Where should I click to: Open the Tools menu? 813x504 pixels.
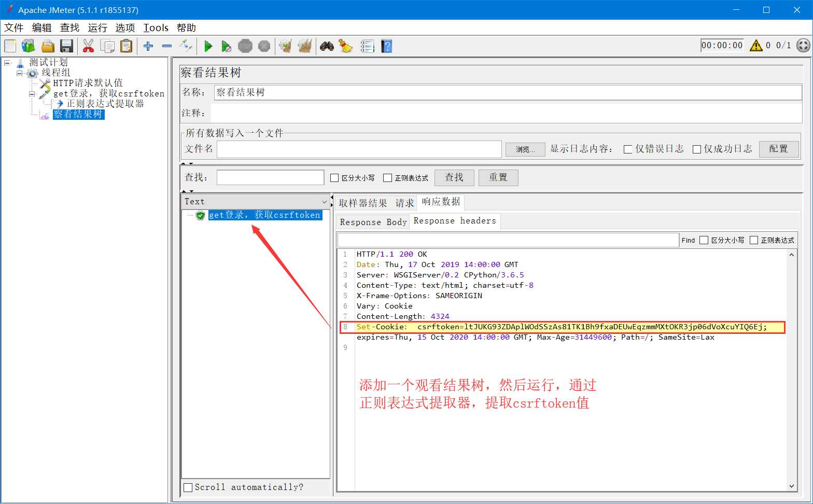coord(156,27)
